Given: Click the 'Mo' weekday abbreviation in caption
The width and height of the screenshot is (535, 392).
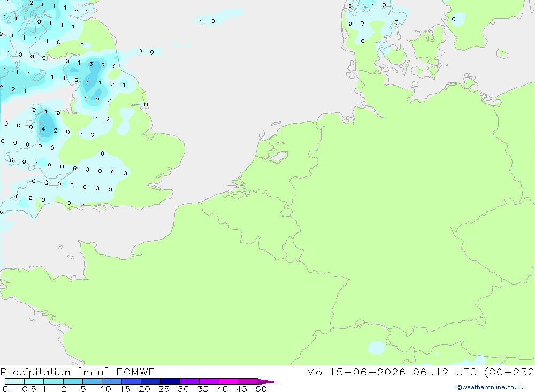Looking at the screenshot, I should point(314,372).
